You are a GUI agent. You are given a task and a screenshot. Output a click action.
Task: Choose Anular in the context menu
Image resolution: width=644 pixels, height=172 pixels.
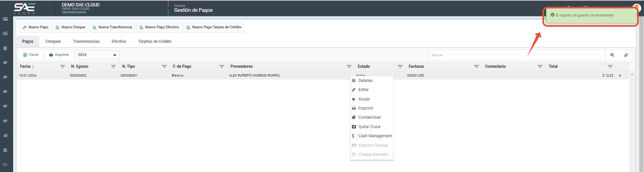point(372,99)
